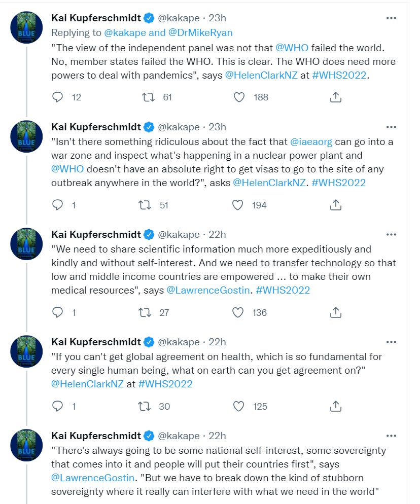The width and height of the screenshot is (420, 504).
Task: Like the iaeaorg war zone tweet
Action: [238, 205]
